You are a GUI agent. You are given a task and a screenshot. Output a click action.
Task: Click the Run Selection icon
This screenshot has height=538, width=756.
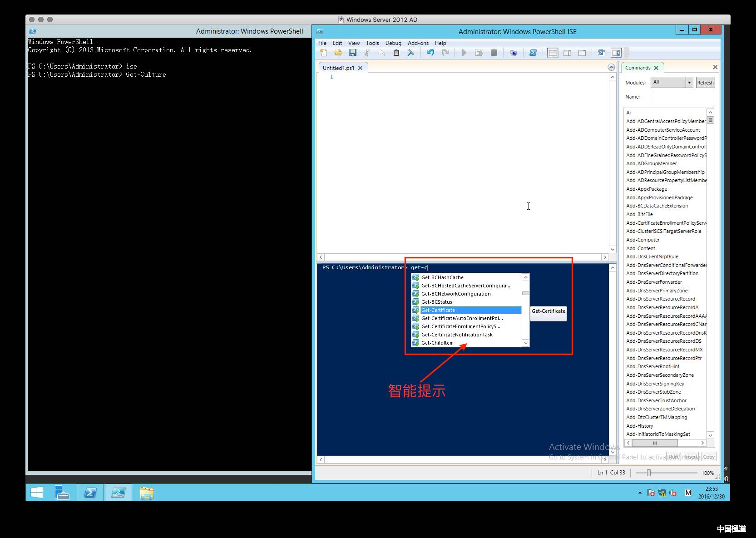[479, 53]
